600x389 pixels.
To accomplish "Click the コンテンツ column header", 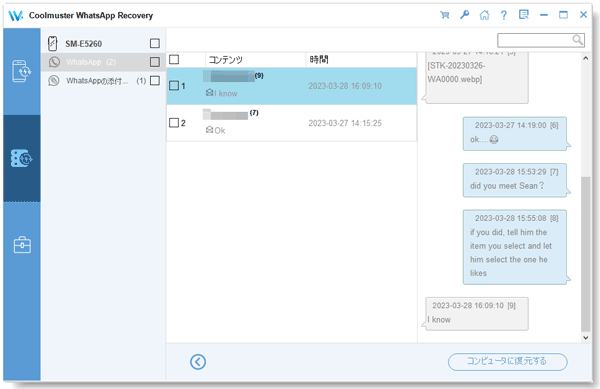I will coord(225,60).
